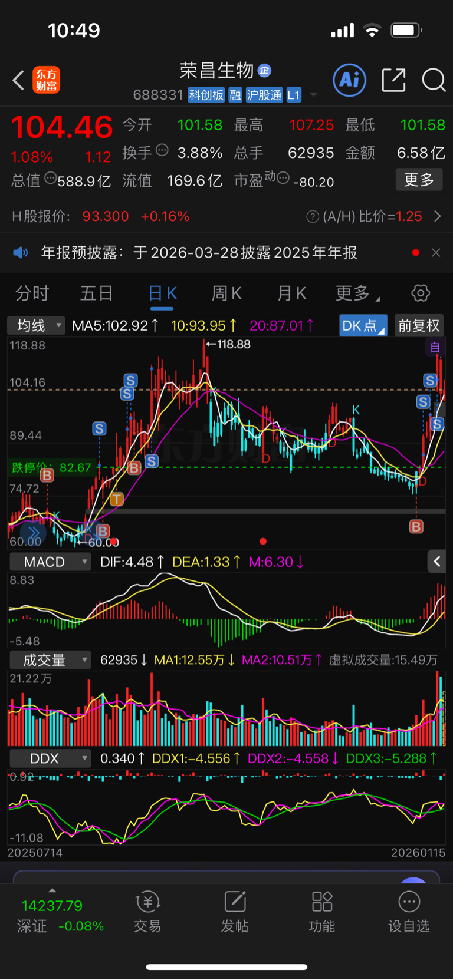Tap the cellular signal bars

(x=343, y=30)
